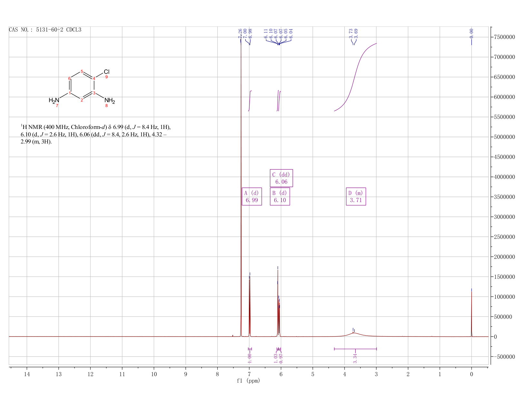Click the 7.00 peak label at top
This screenshot has height=411, width=532.
click(245, 34)
